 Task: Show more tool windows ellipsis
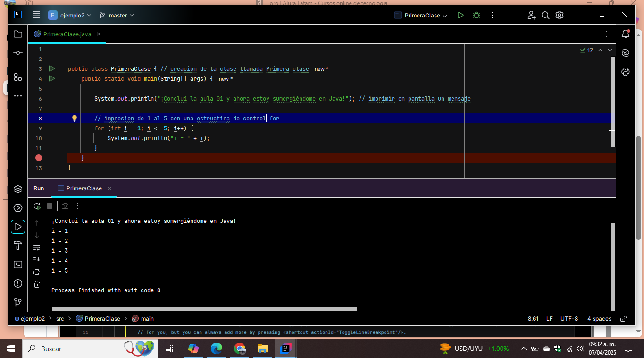(18, 96)
